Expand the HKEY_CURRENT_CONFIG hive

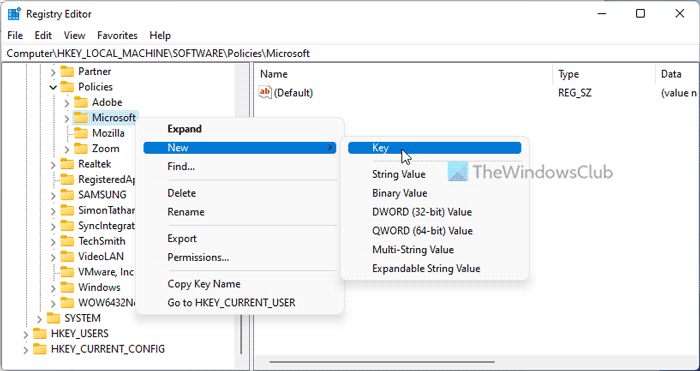click(x=25, y=349)
